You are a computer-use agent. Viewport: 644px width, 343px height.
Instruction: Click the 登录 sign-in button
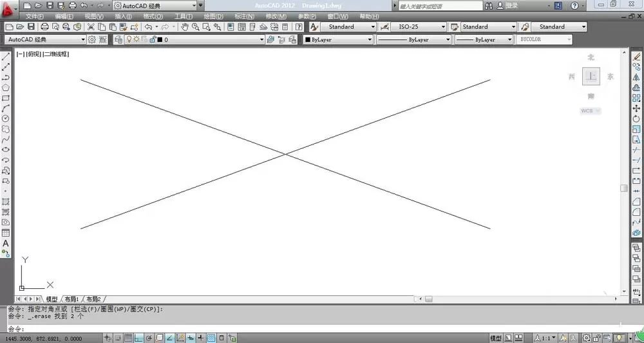coord(507,6)
